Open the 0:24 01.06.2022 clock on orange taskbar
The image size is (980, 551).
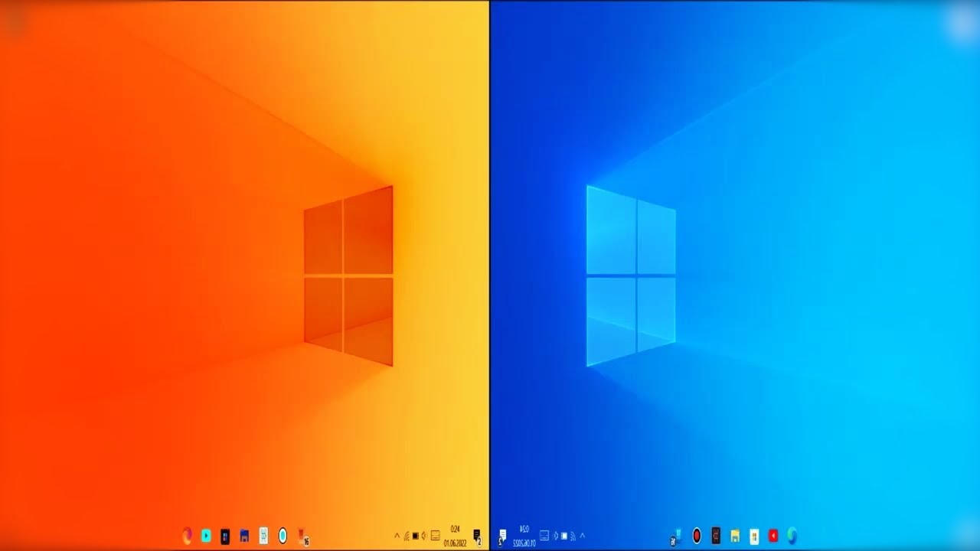click(455, 536)
